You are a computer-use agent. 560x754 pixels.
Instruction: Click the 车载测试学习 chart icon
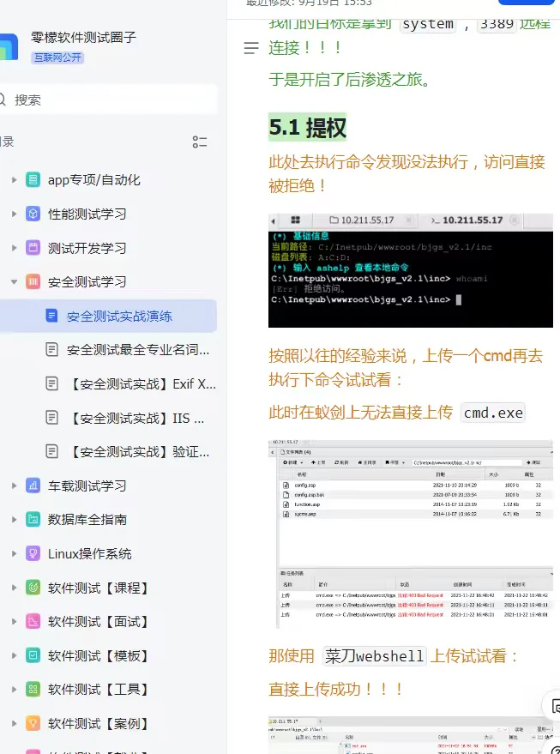[x=33, y=486]
